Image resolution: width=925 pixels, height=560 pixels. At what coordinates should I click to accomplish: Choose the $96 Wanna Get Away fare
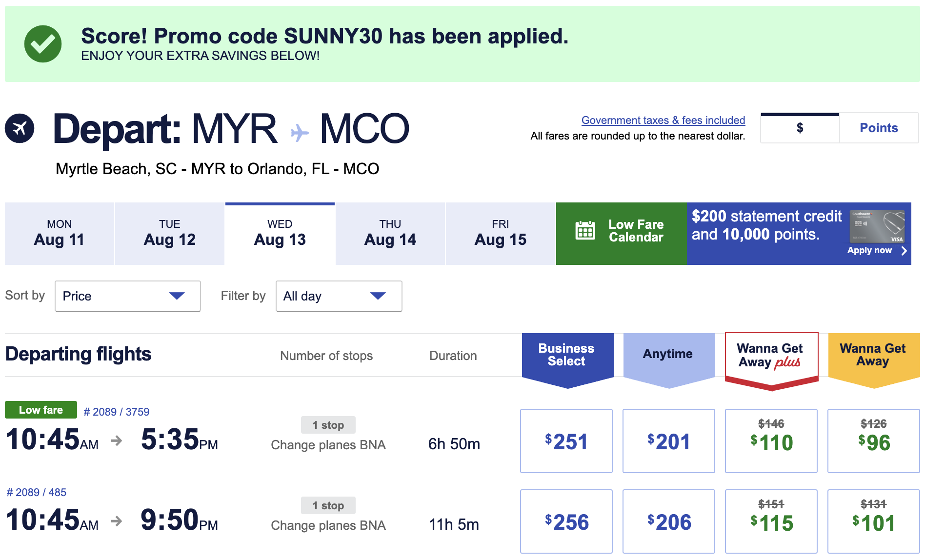[874, 441]
